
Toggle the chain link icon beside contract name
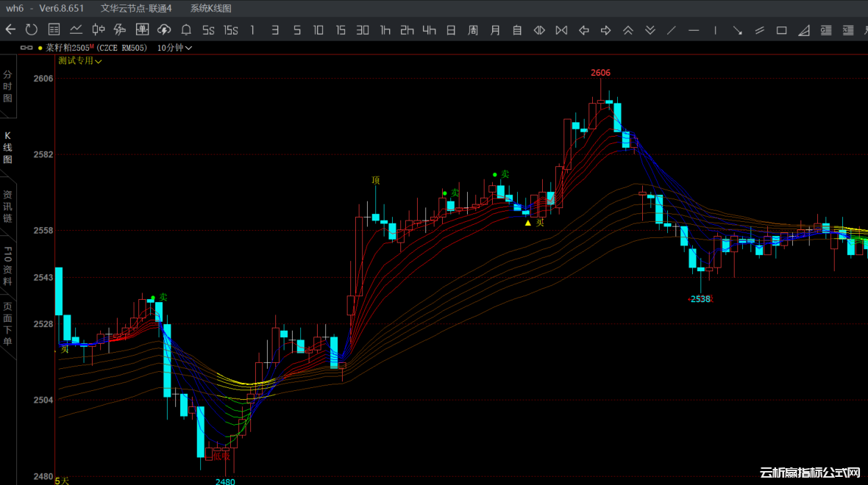26,48
